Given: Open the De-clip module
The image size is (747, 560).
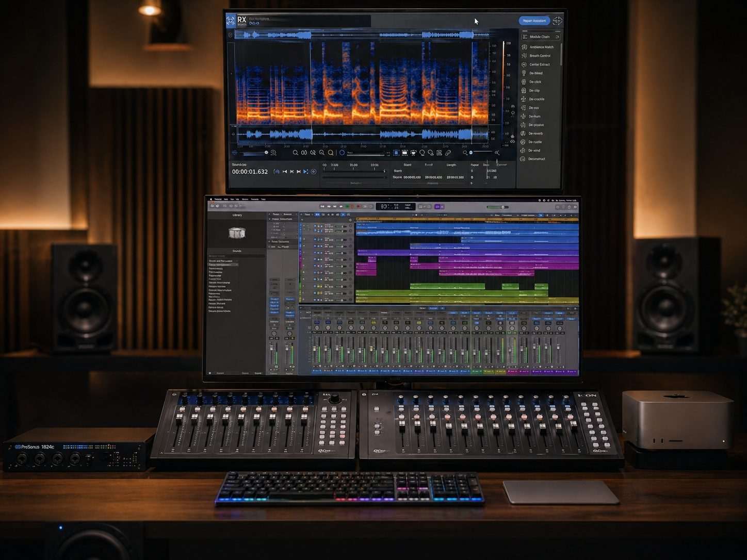Looking at the screenshot, I should click(531, 91).
